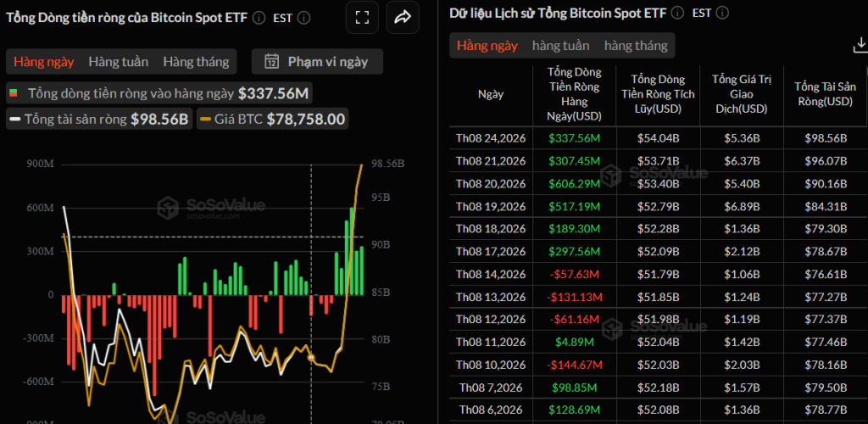
Task: Select chart Hàng ngày tab
Action: 44,61
